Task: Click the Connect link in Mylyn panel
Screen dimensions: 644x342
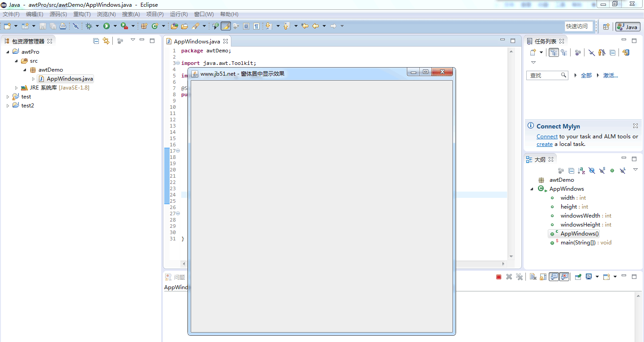Action: point(547,136)
